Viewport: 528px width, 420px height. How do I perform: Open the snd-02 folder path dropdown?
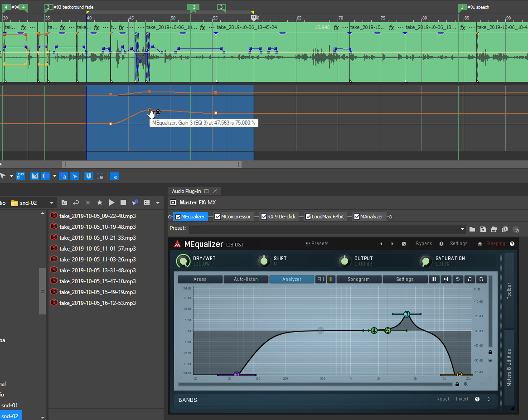coord(52,203)
